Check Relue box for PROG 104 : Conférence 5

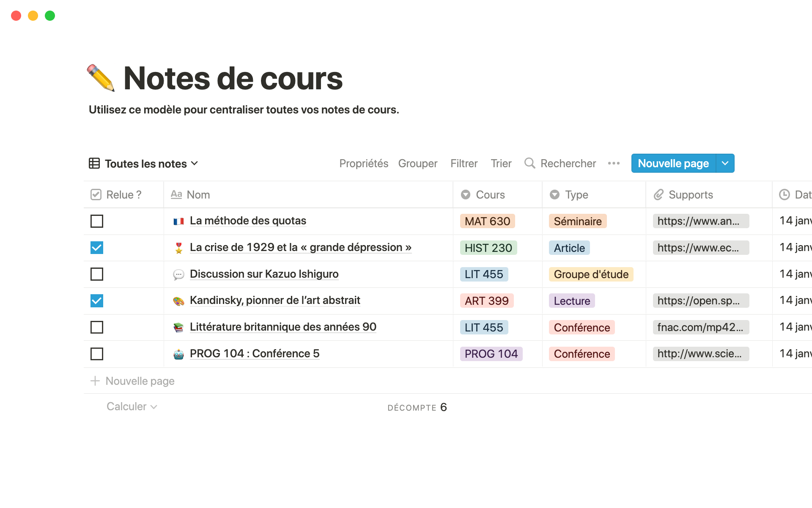tap(97, 354)
